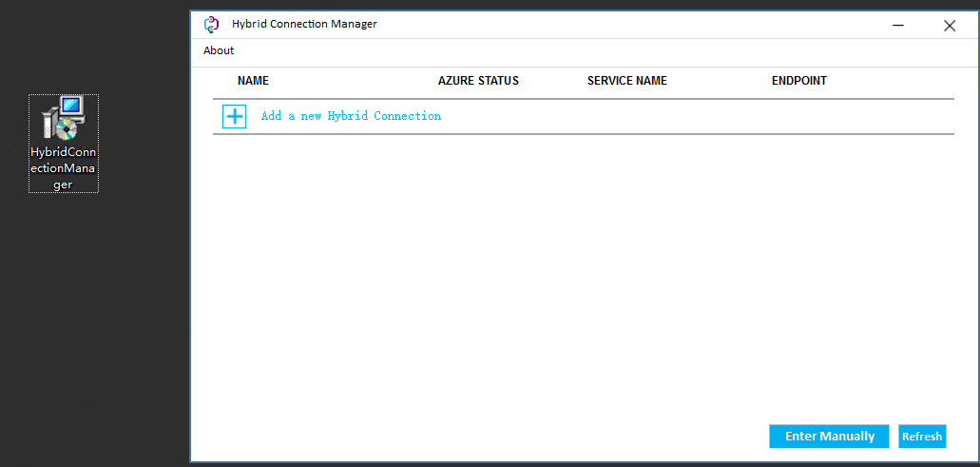Refresh the hybrid connections list
This screenshot has height=467, width=980.
click(x=921, y=437)
